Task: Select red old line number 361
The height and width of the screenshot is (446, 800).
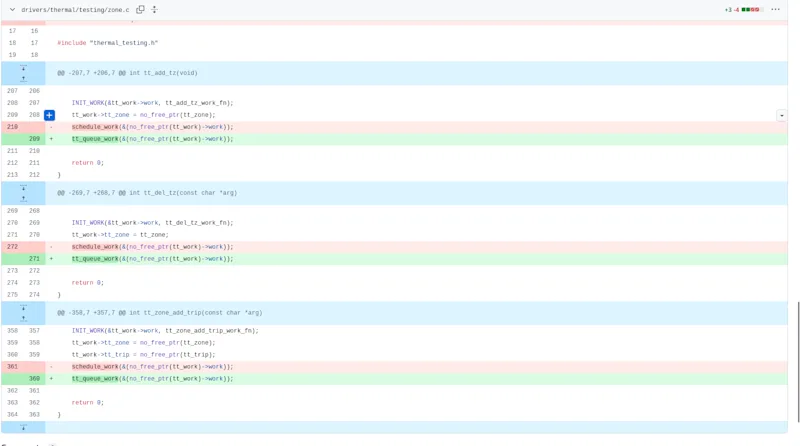Action: pyautogui.click(x=12, y=367)
